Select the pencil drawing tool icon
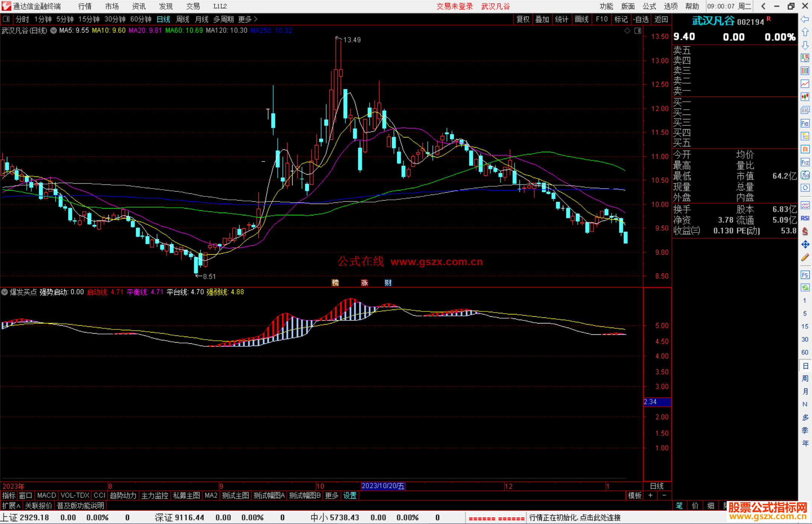812x524 pixels. point(805,258)
